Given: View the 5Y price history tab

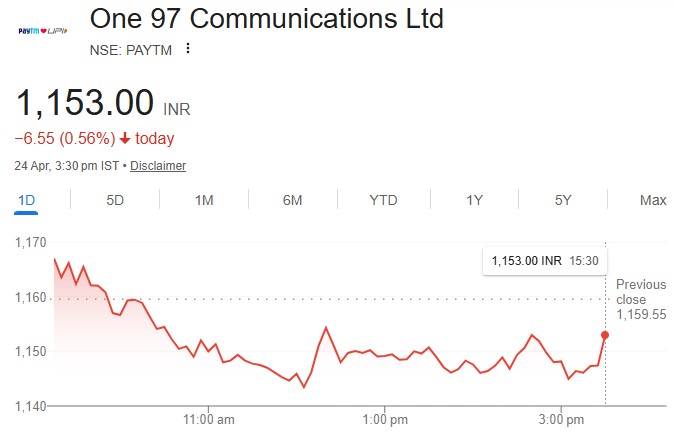Looking at the screenshot, I should coord(563,200).
